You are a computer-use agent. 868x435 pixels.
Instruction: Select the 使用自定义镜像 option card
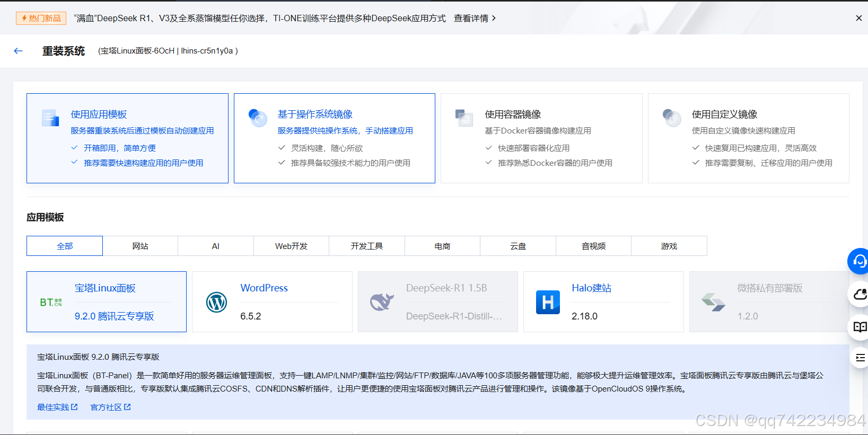[x=749, y=138]
